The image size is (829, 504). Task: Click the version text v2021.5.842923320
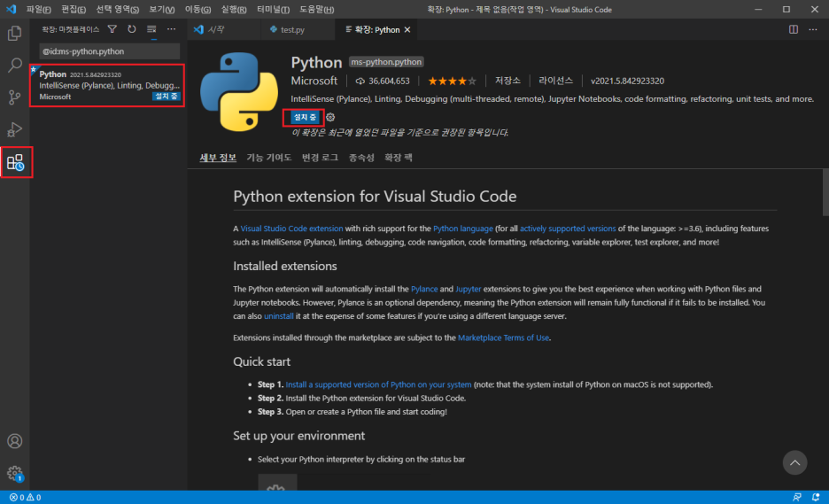point(628,81)
